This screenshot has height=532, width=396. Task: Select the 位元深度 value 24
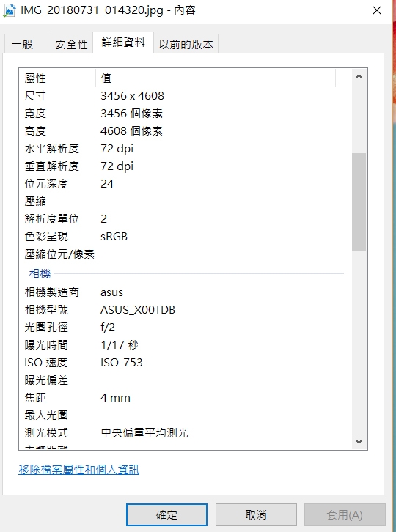(x=107, y=184)
